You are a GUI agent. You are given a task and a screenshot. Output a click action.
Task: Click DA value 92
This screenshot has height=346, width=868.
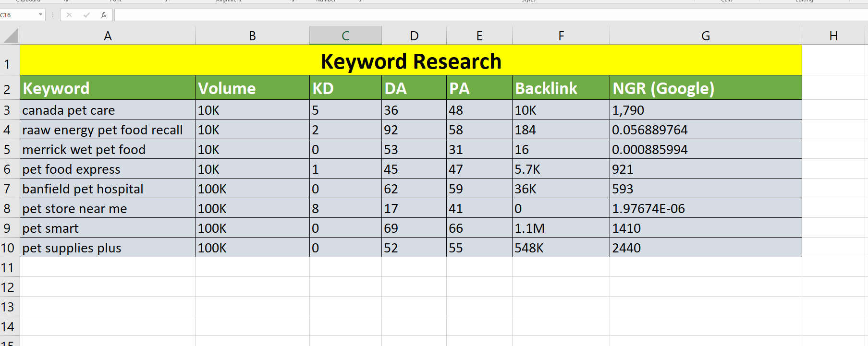point(414,130)
